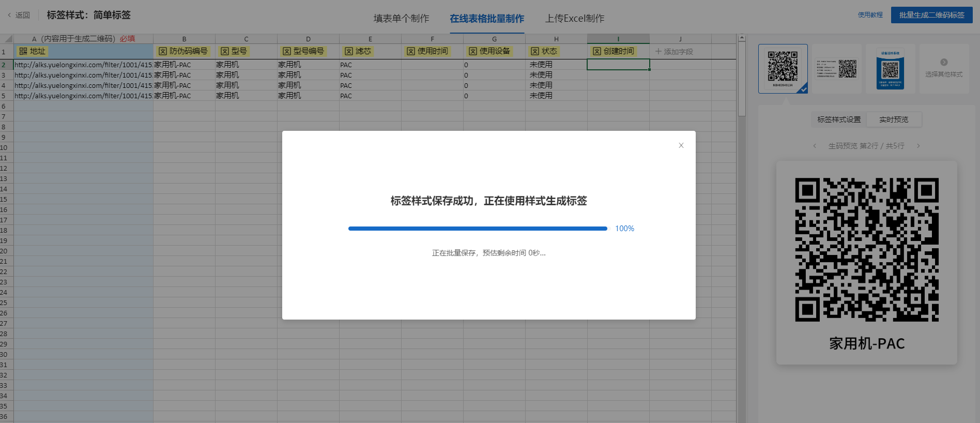Select the blue card label style thumbnail
This screenshot has width=980, height=423.
[891, 69]
